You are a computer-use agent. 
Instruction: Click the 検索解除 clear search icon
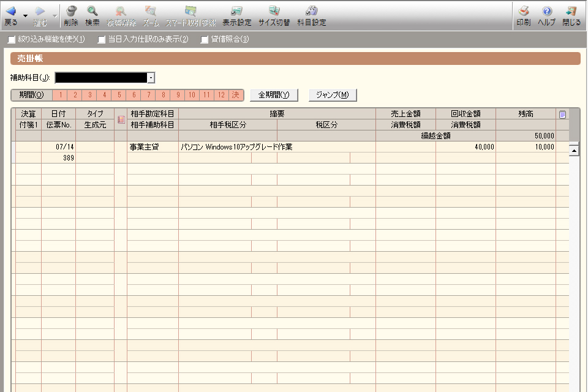point(121,11)
